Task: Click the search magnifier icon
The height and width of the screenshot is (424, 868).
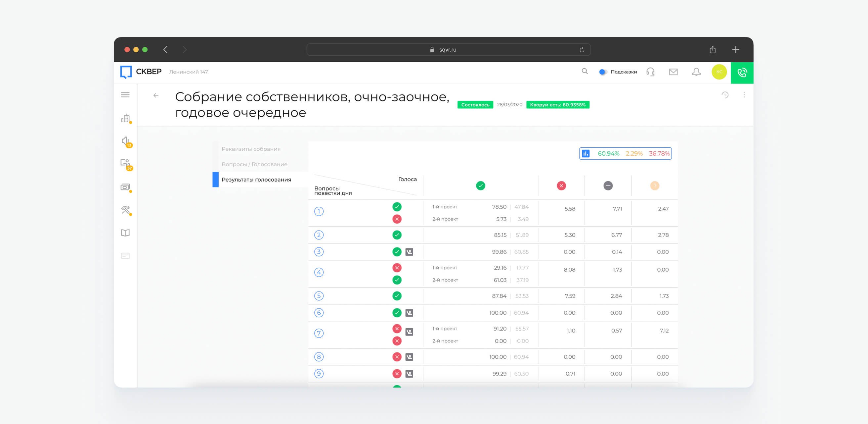Action: [585, 72]
